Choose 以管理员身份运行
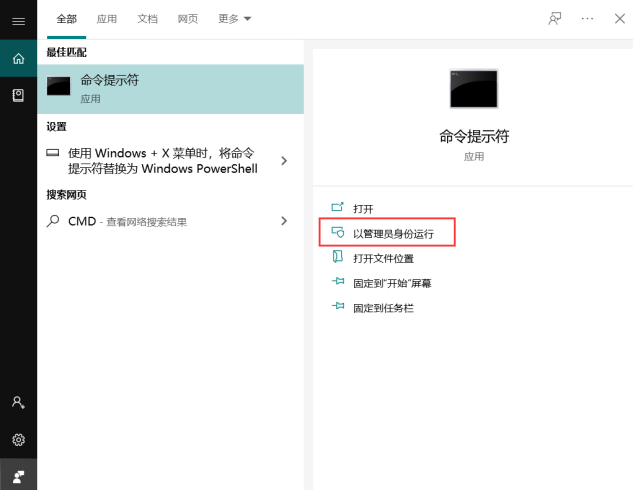The width and height of the screenshot is (633, 491). (x=394, y=234)
